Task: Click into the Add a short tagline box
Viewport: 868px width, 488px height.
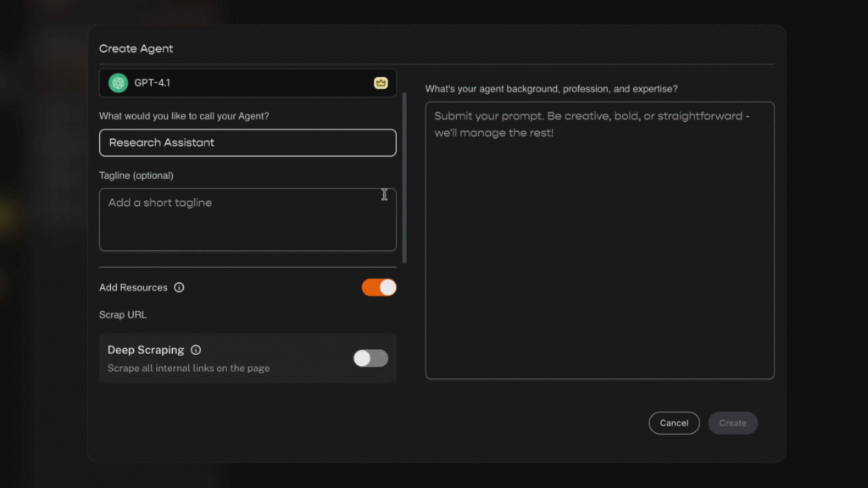Action: pyautogui.click(x=248, y=219)
